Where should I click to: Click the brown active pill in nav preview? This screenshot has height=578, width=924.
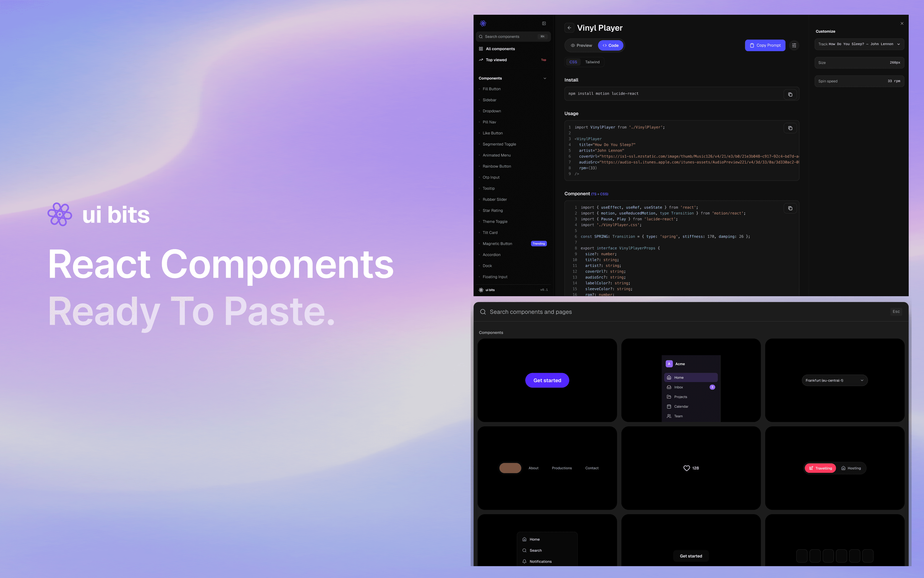coord(510,468)
